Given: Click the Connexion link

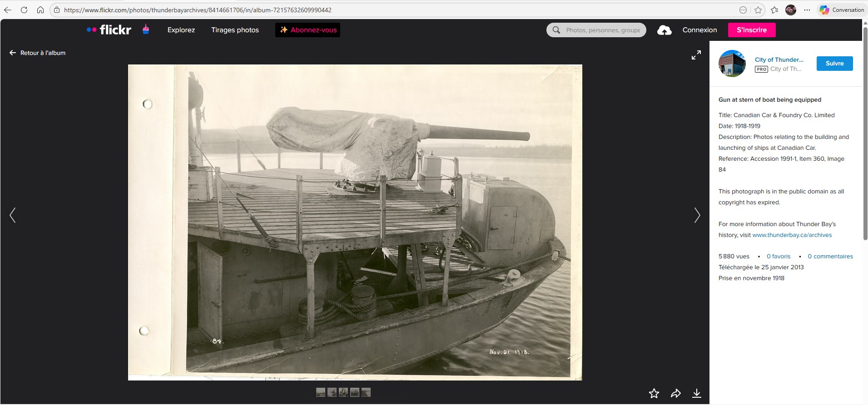Looking at the screenshot, I should (x=699, y=30).
